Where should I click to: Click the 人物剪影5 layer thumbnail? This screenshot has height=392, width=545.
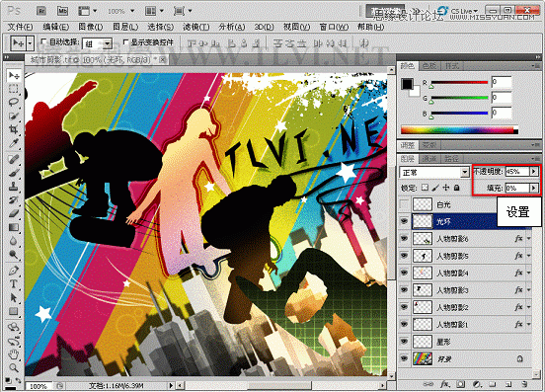pyautogui.click(x=423, y=256)
